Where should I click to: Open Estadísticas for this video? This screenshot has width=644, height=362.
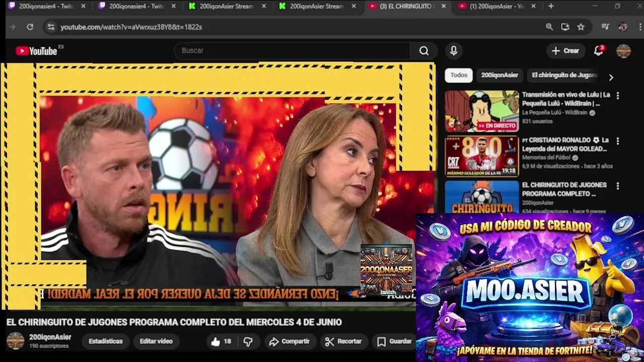[106, 341]
